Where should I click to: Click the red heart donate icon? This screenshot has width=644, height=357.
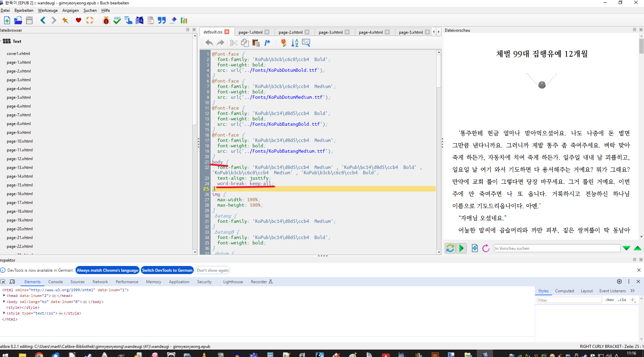(x=79, y=21)
